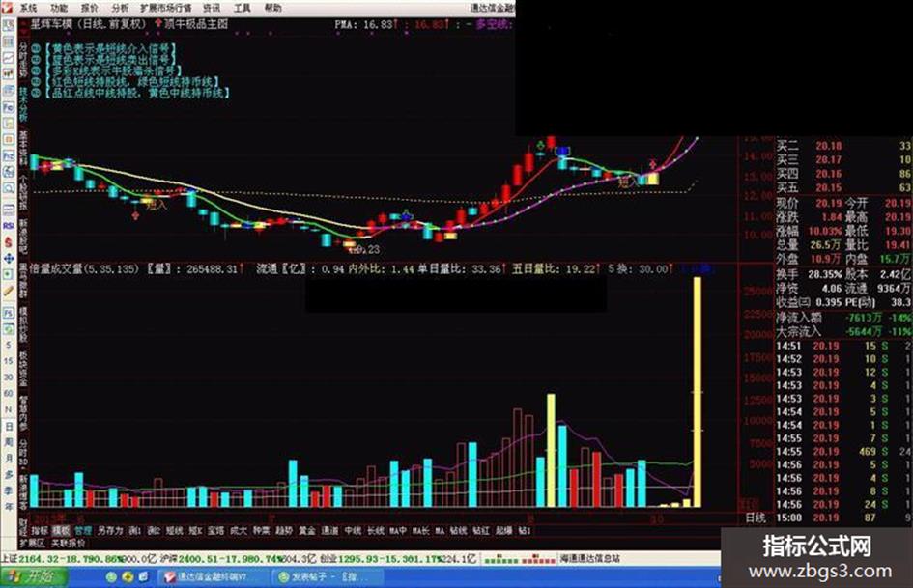Switch to 30-minute period
This screenshot has height=588, width=913.
8,378
